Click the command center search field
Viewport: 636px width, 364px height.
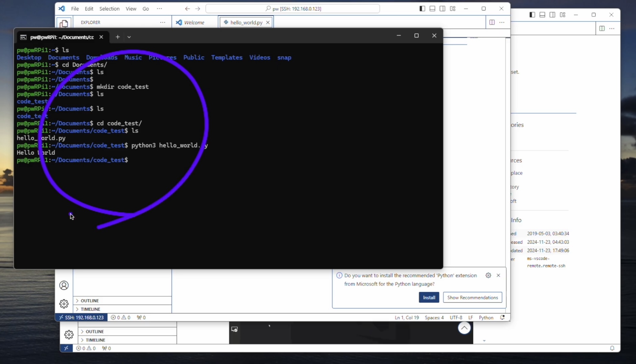(292, 9)
